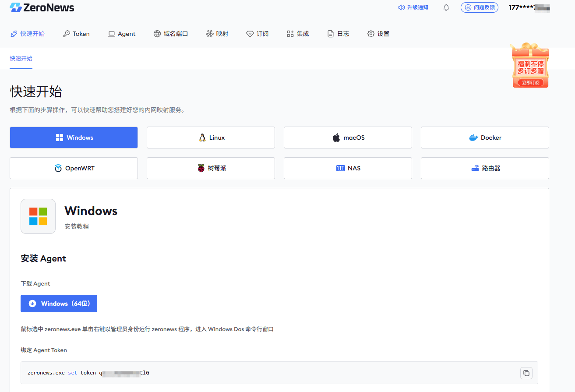Open the Agent menu item
Screen dimensions: 575x392
pos(122,34)
